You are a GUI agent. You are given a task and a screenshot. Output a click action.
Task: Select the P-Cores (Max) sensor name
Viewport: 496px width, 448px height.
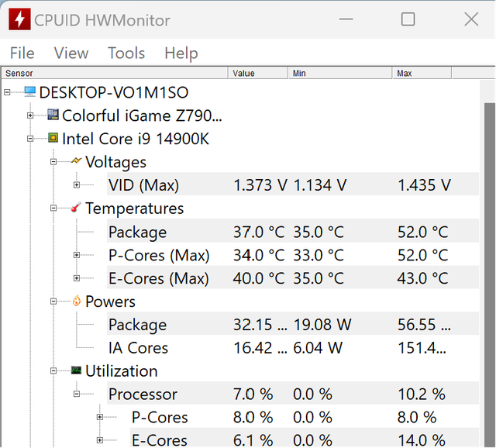(159, 255)
